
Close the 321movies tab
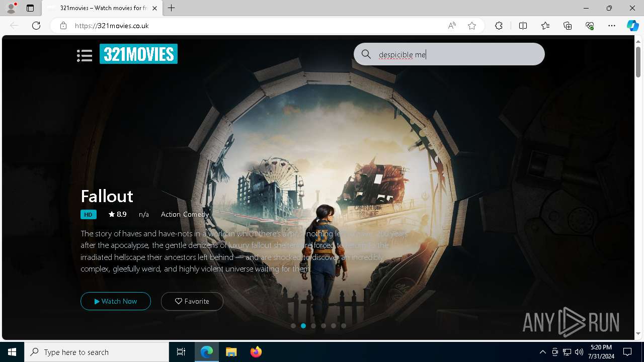154,8
